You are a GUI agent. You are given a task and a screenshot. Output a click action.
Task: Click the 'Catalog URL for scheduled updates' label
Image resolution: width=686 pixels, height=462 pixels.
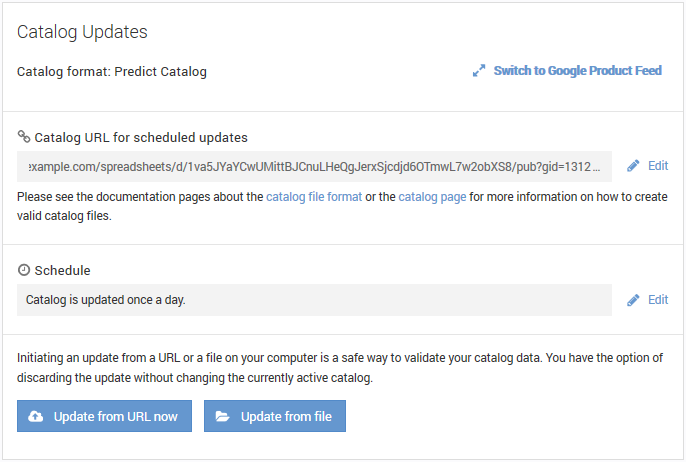point(141,137)
